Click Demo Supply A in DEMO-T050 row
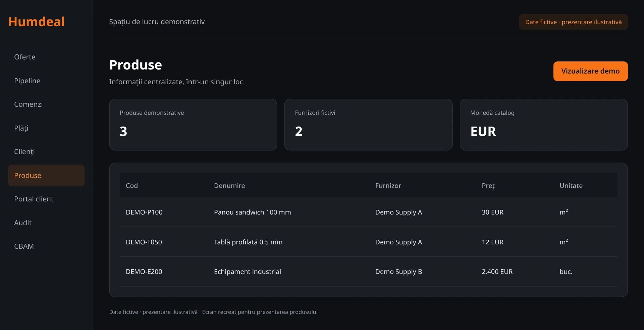The image size is (644, 330). tap(398, 242)
